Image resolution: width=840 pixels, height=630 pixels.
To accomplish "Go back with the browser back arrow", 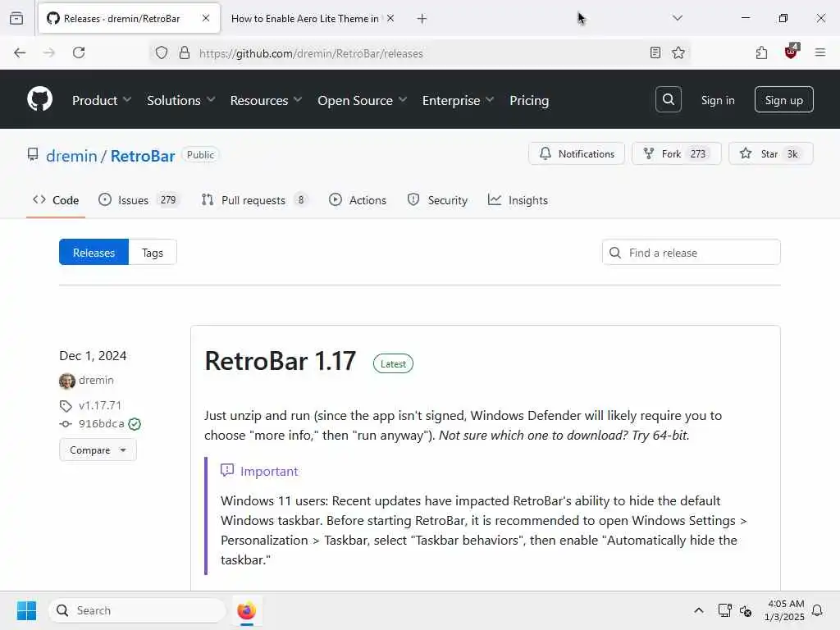I will point(20,52).
